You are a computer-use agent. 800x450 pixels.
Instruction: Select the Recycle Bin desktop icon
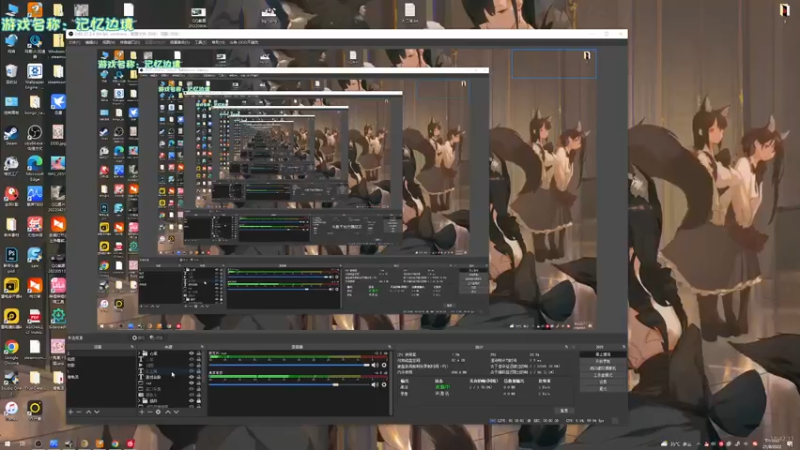[11, 74]
